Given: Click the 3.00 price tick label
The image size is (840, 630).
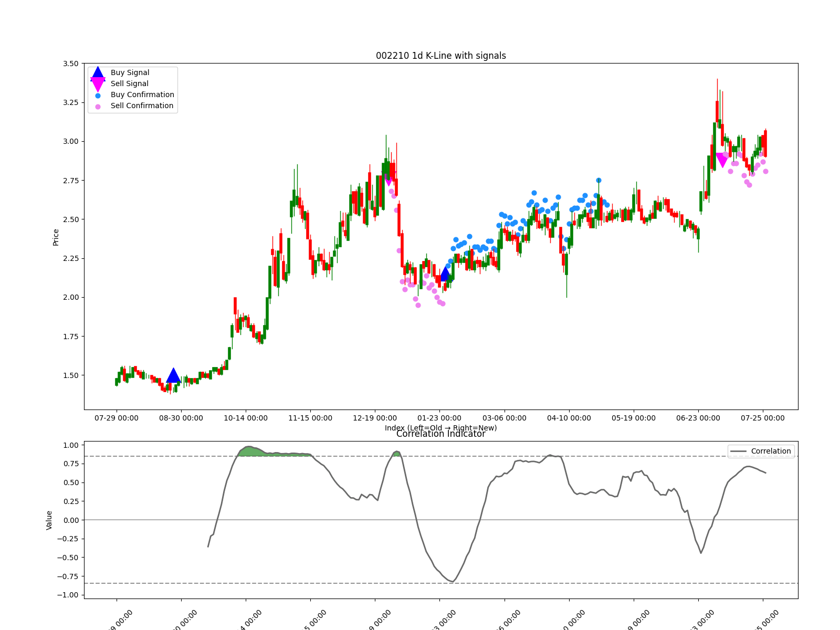Looking at the screenshot, I should point(70,141).
